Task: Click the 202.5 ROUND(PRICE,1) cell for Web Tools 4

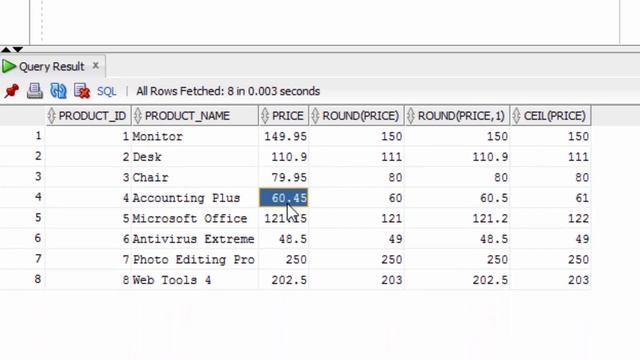Action: pos(457,280)
